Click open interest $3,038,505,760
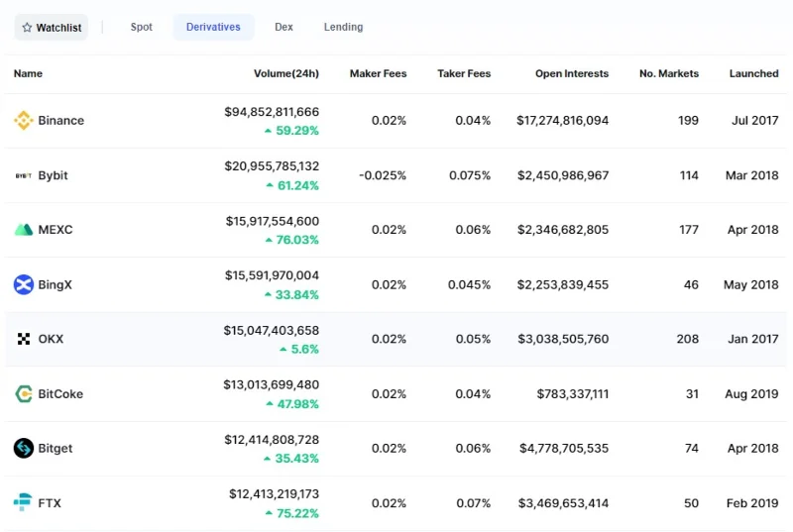The width and height of the screenshot is (793, 532). (563, 339)
